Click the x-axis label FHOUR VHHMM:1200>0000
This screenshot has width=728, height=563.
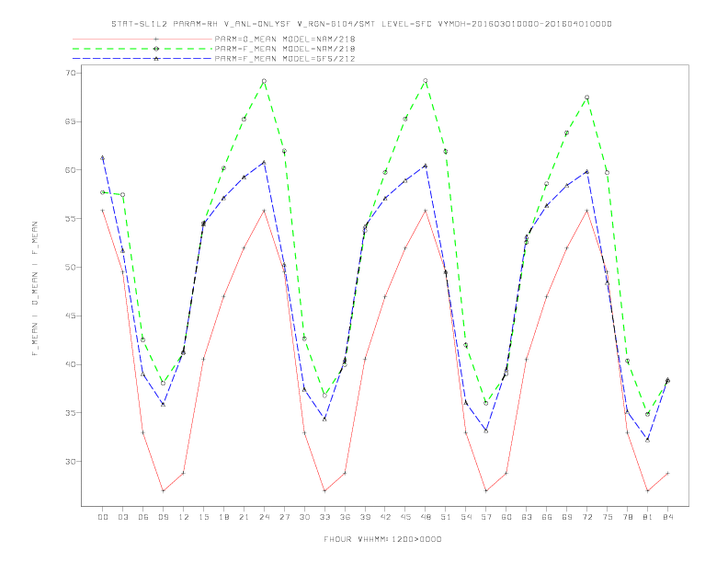coord(382,539)
